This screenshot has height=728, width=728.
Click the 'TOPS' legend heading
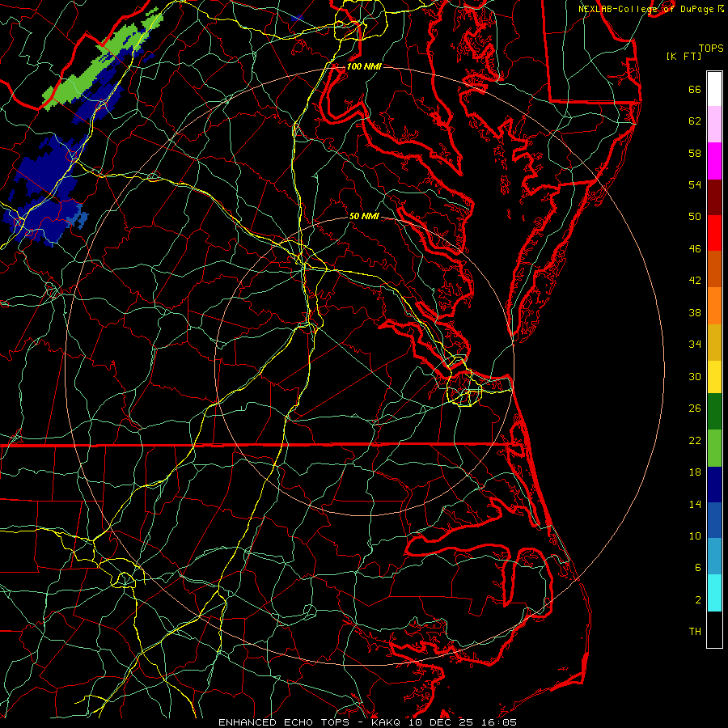(x=711, y=48)
